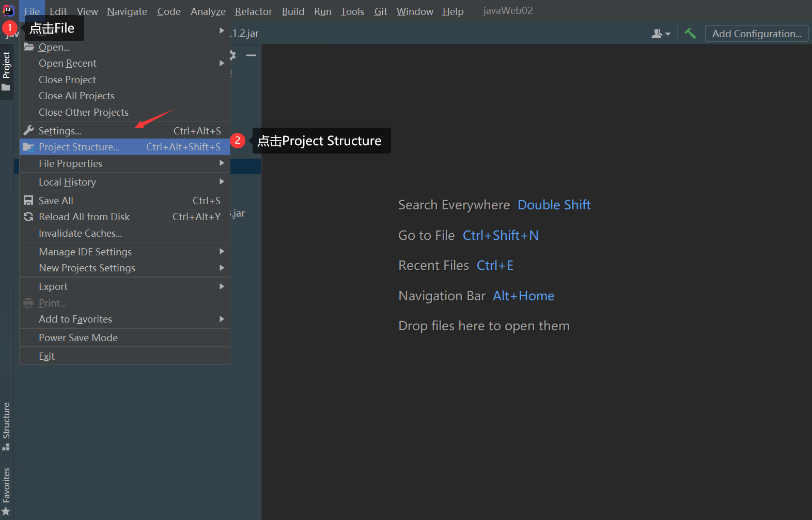Choose Project Structure... menu entry
The image size is (812, 520).
[x=124, y=147]
